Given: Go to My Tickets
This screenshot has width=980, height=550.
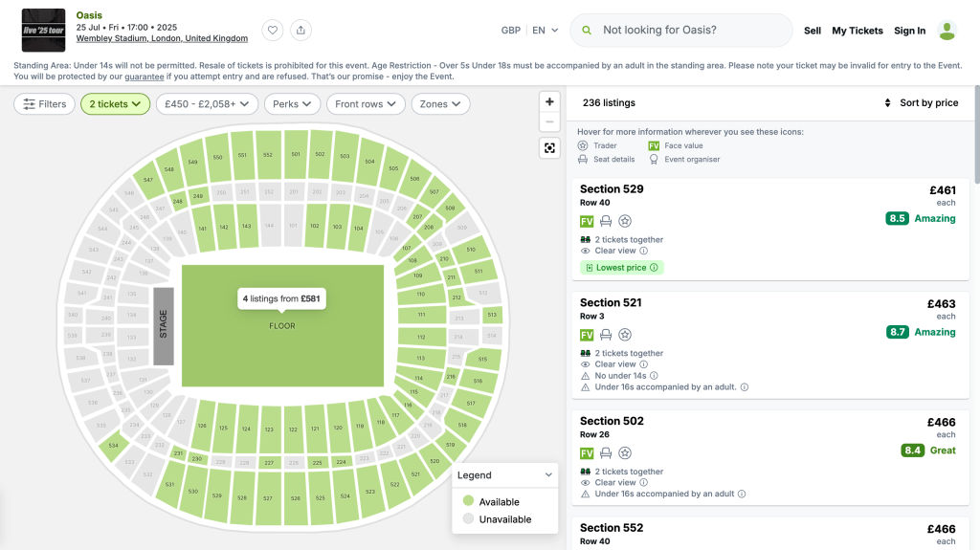Looking at the screenshot, I should [857, 31].
